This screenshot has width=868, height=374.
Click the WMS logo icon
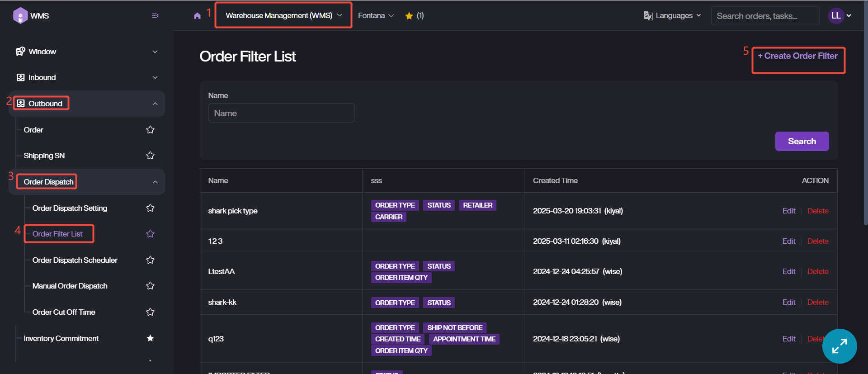coord(20,15)
